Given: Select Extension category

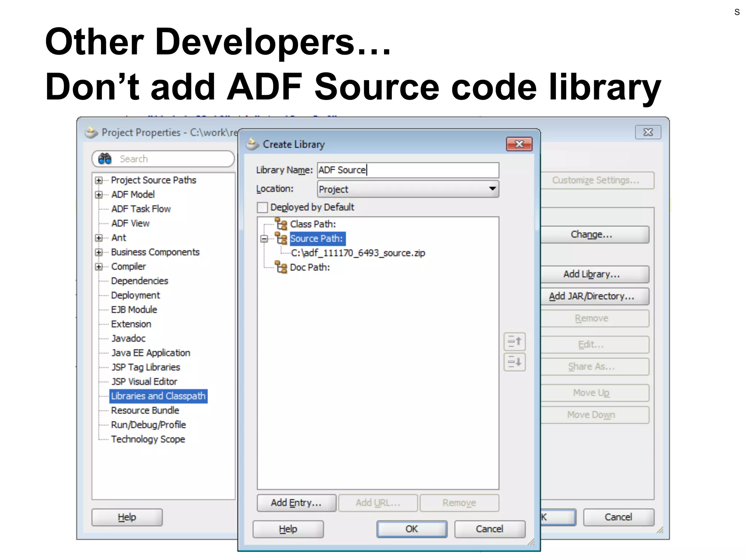Looking at the screenshot, I should tap(131, 324).
